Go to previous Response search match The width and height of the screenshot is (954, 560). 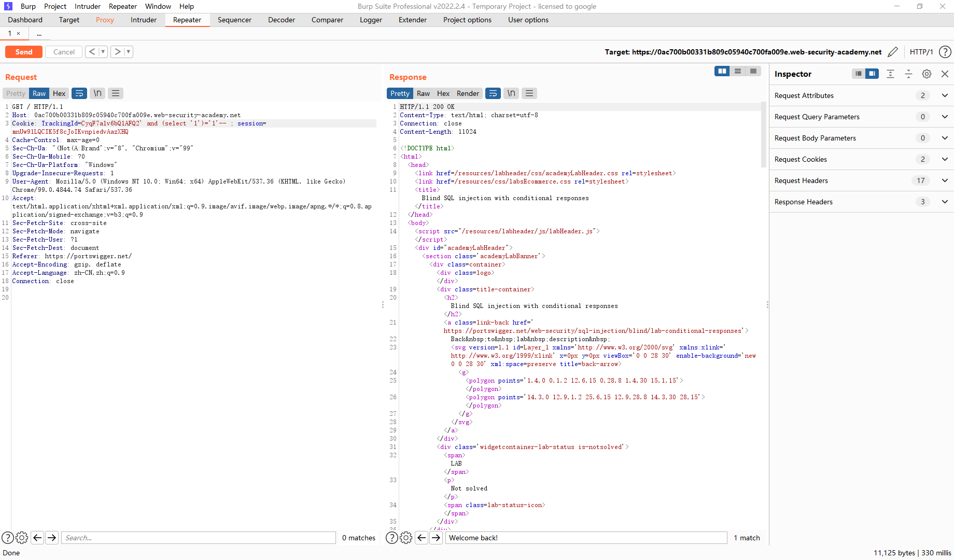[422, 538]
